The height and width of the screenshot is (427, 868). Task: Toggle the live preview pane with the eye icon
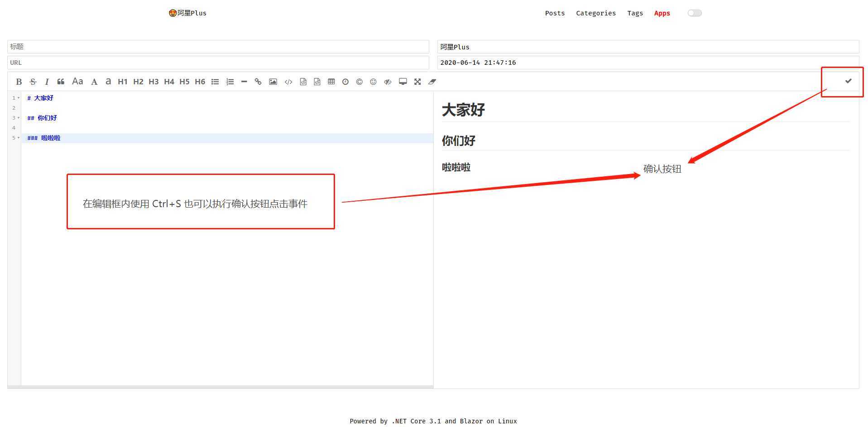tap(388, 82)
